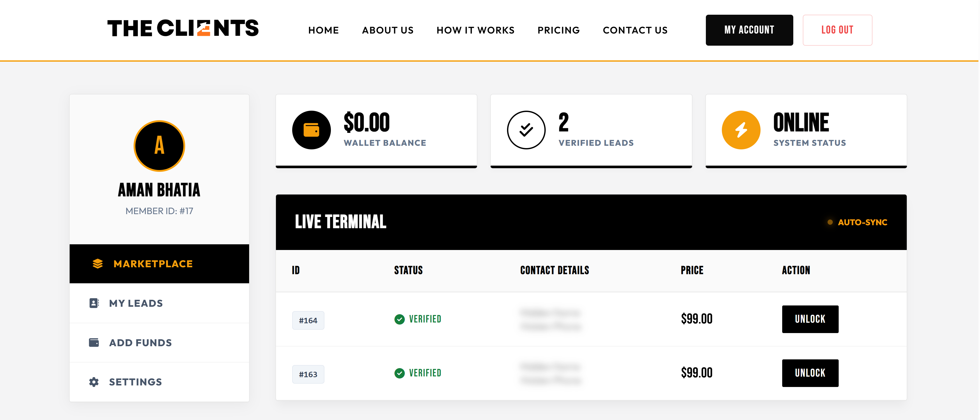Toggle the AUTO-SYNC indicator
This screenshot has height=420, width=980.
click(x=858, y=223)
